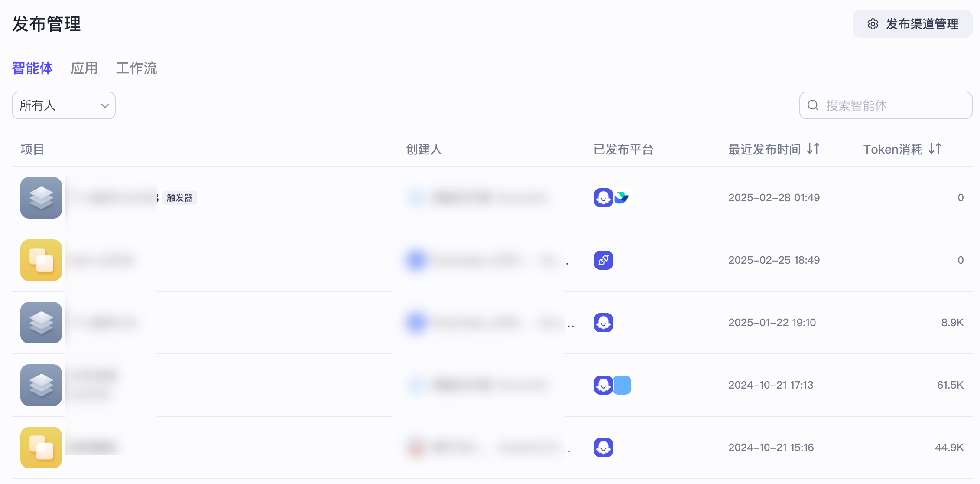The image size is (980, 484).
Task: Click the gear icon beside 发布渠道管理
Action: click(873, 24)
